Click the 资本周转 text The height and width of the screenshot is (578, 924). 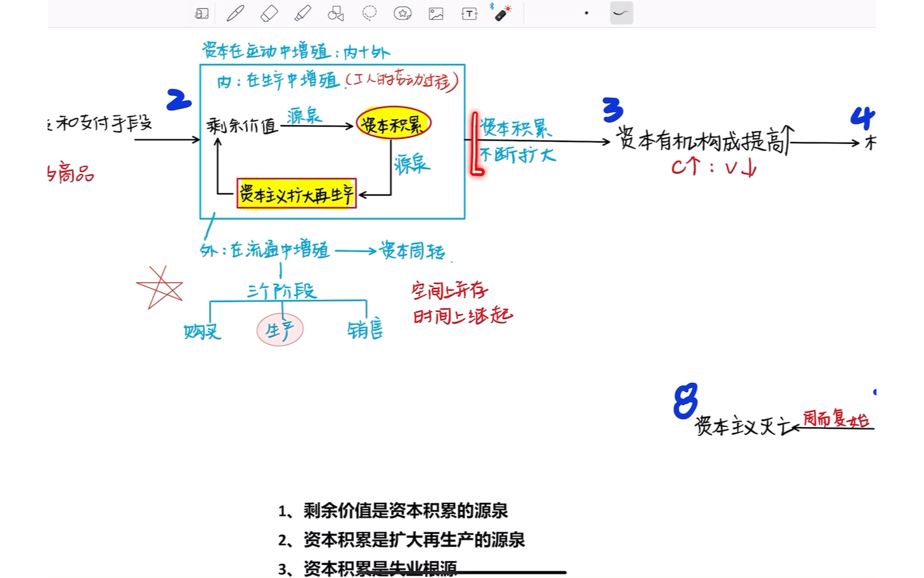412,250
